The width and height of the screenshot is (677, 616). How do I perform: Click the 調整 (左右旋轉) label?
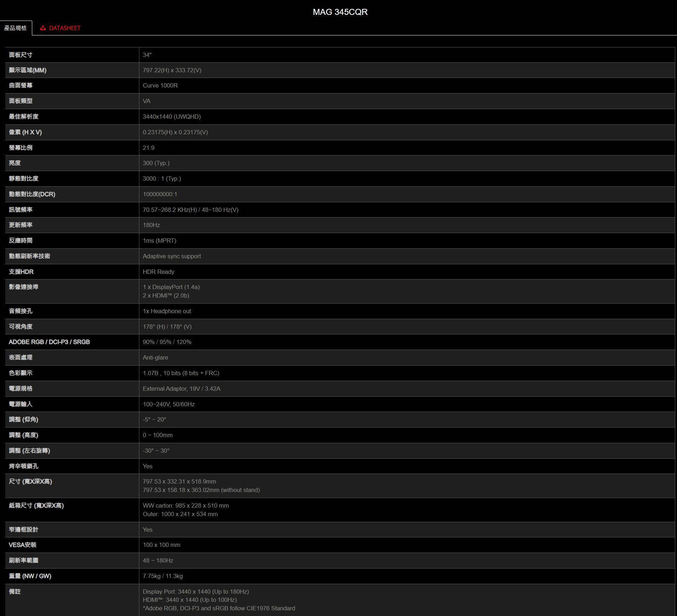click(29, 451)
